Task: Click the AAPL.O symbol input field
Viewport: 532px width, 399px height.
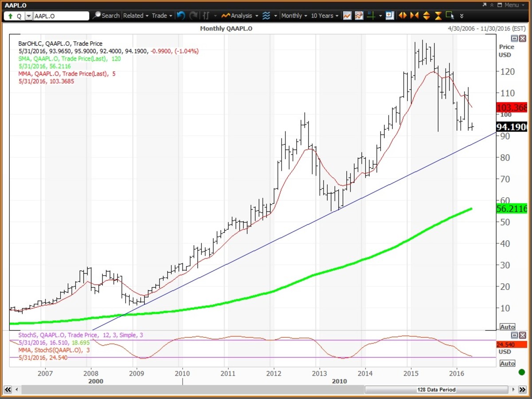Action: point(61,16)
